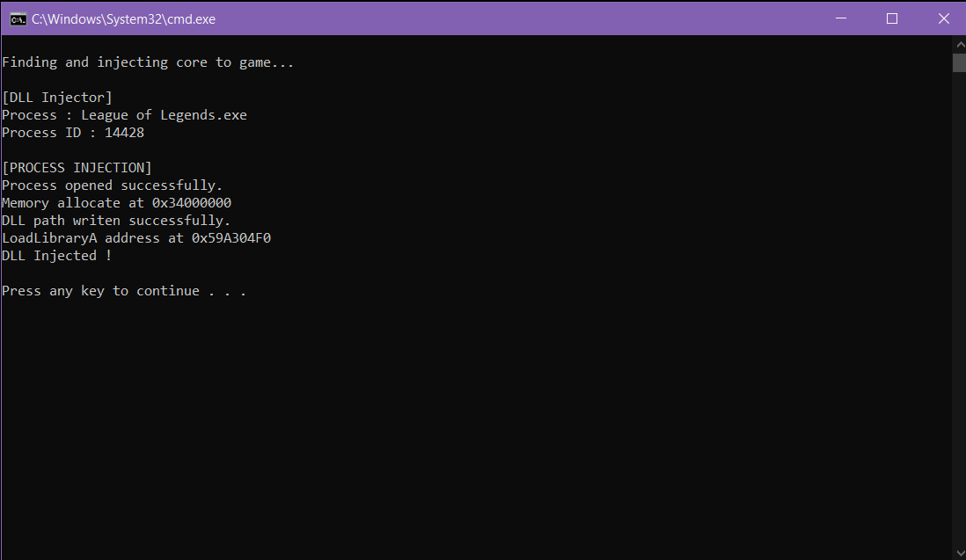Click the scrollbar up arrow

[960, 44]
